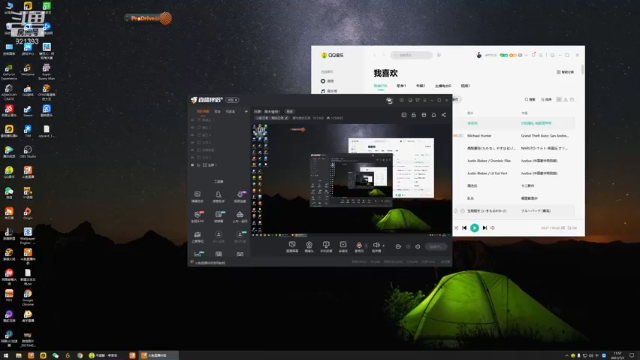Open main menu icon in QQ Music title bar
Viewport: 640px width, 360px height.
pos(541,55)
